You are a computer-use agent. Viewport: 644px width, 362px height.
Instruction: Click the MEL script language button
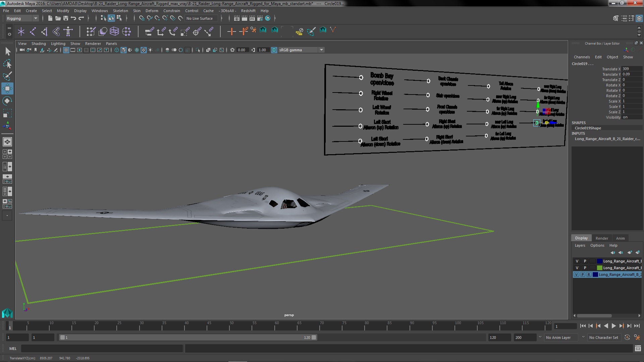13,349
